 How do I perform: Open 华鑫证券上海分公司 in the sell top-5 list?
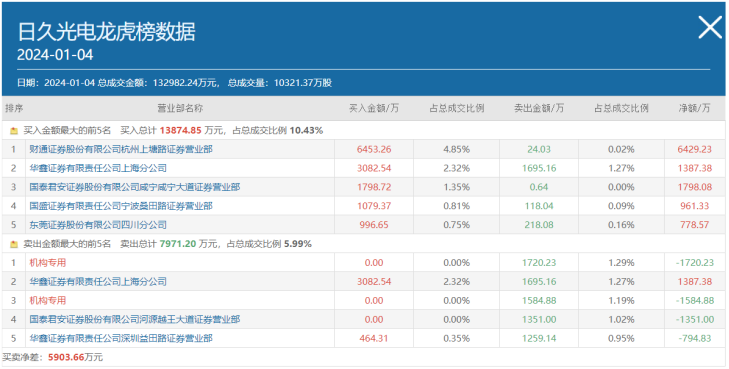pos(98,282)
